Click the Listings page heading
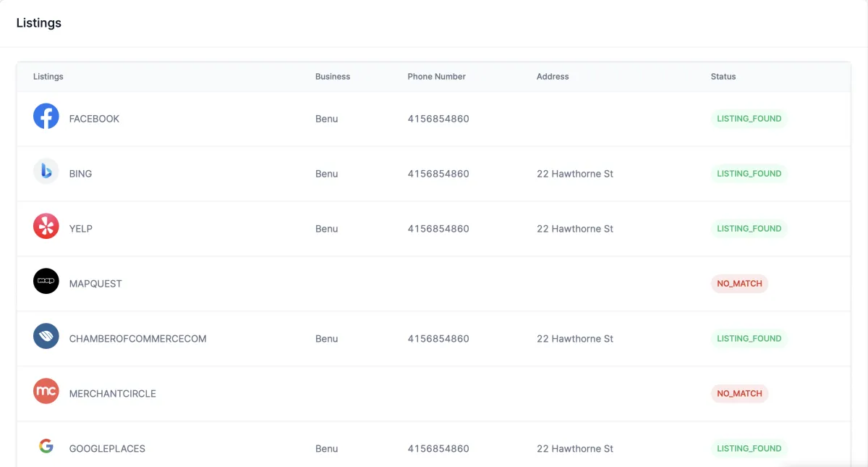 click(39, 23)
